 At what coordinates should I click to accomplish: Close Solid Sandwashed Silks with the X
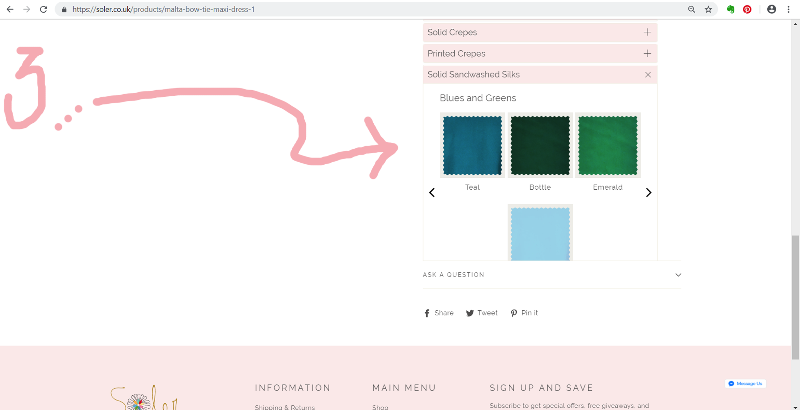click(648, 75)
